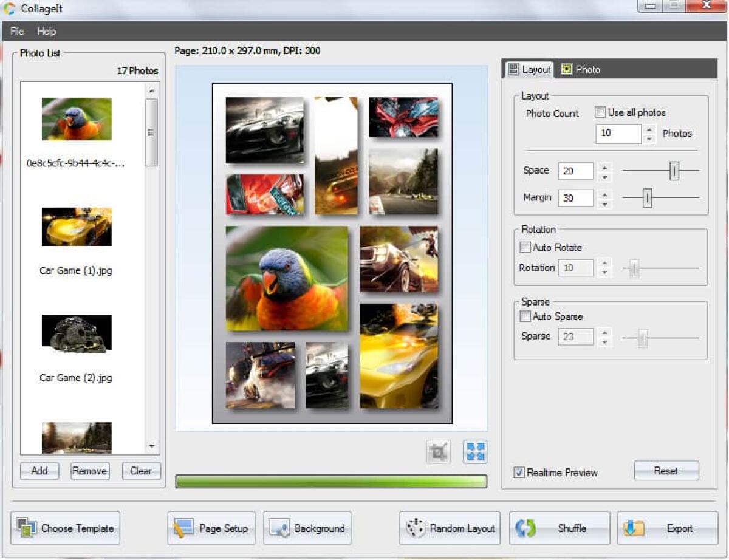Click the Background image icon
The image size is (729, 560).
coord(278,528)
